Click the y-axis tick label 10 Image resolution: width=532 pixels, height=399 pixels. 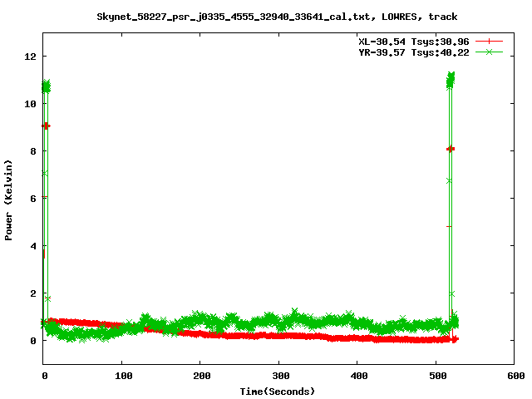(x=30, y=104)
